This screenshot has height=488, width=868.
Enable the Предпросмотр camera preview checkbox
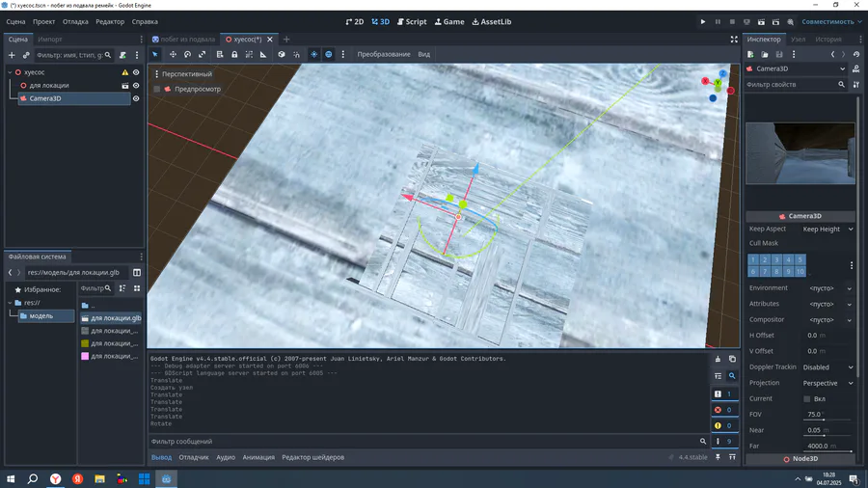[x=157, y=89]
